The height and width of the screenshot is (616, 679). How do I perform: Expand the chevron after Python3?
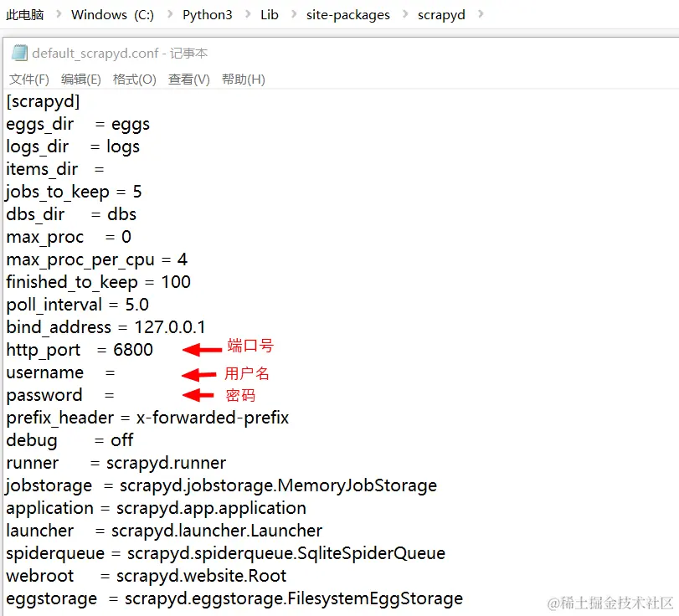coord(248,14)
